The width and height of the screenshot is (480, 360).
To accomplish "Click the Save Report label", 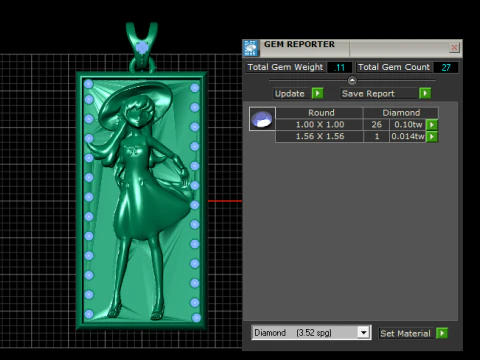I will point(368,94).
